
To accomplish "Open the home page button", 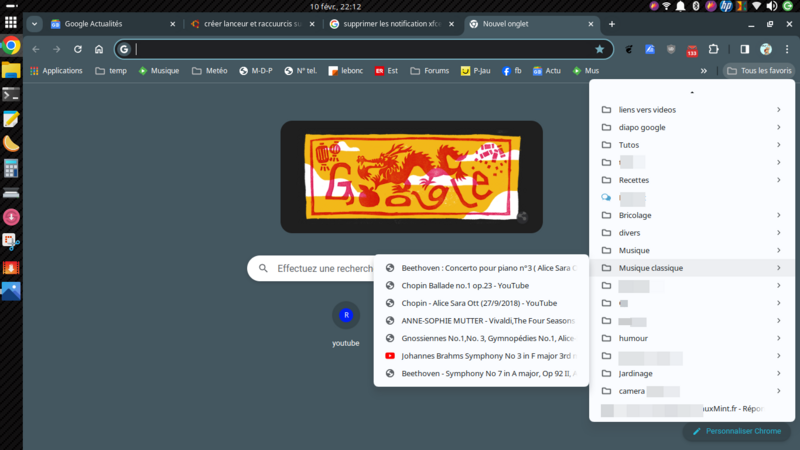I will pos(99,49).
